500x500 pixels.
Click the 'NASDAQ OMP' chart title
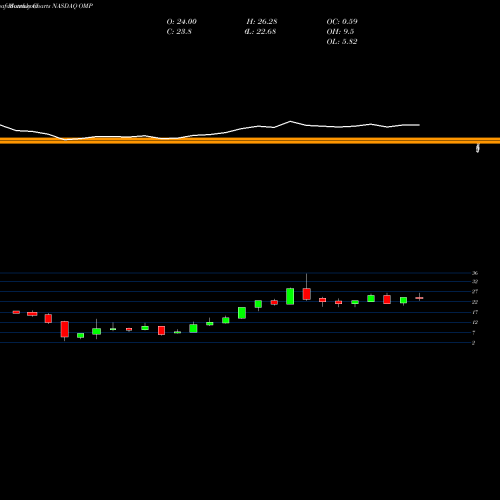(72, 6)
